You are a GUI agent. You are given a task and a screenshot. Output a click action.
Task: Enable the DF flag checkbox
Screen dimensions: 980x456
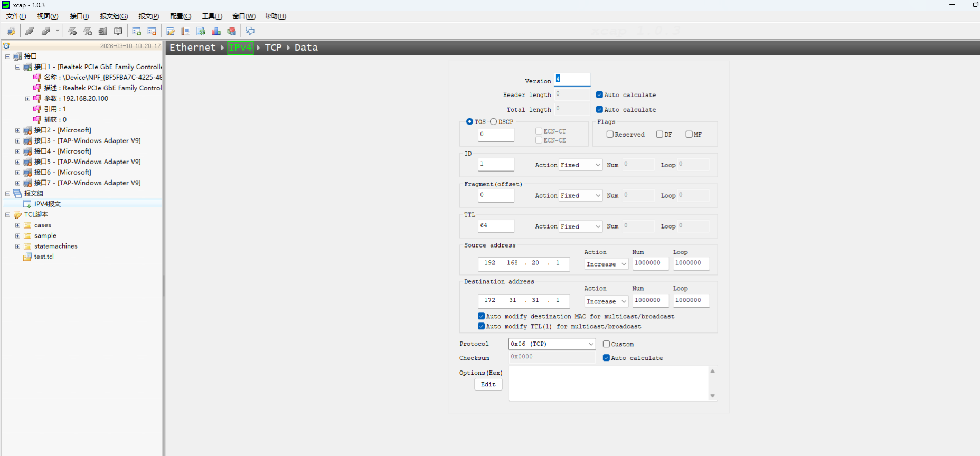(x=659, y=135)
